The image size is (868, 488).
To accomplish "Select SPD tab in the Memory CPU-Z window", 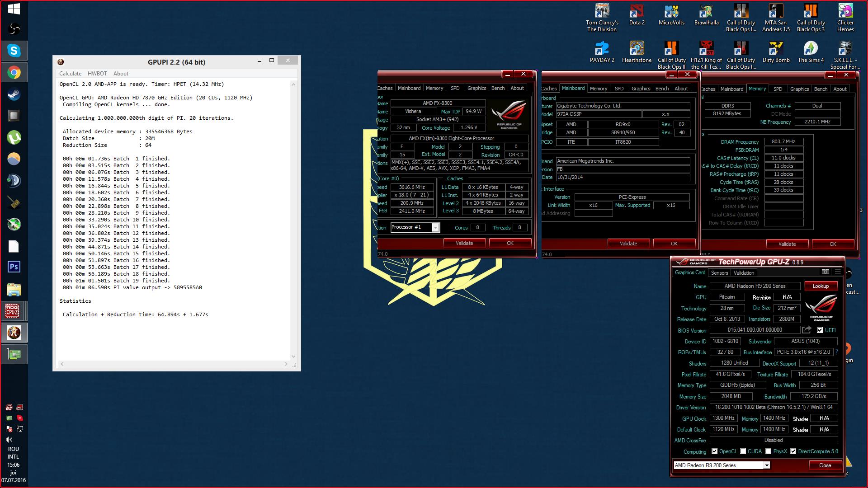I will pyautogui.click(x=778, y=89).
